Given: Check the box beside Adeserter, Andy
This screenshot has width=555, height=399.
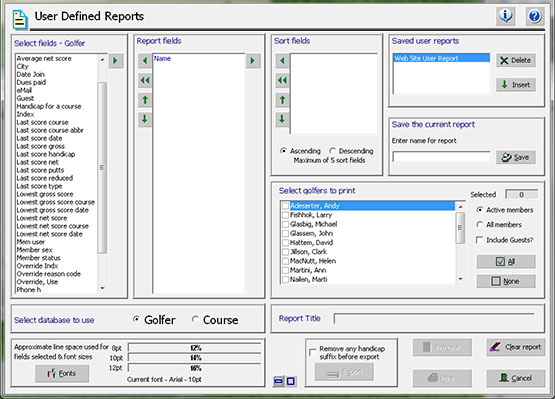Looking at the screenshot, I should 285,206.
